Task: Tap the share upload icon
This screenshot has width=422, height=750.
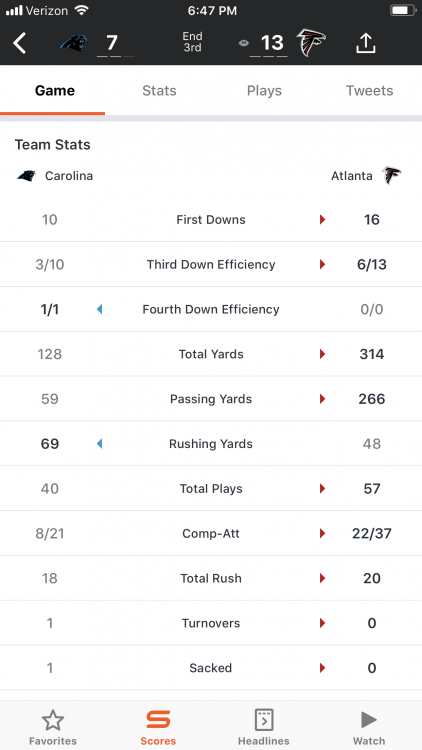Action: coord(366,44)
